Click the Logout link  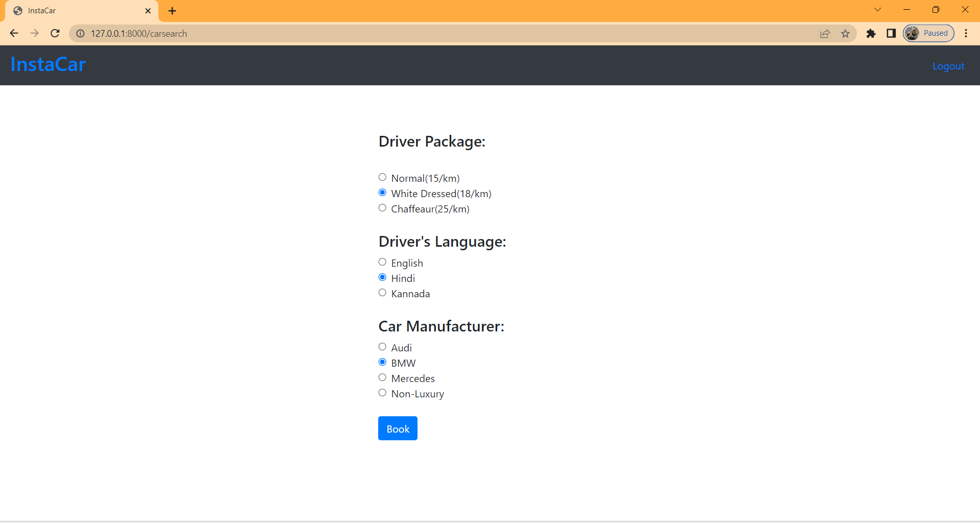coord(948,65)
